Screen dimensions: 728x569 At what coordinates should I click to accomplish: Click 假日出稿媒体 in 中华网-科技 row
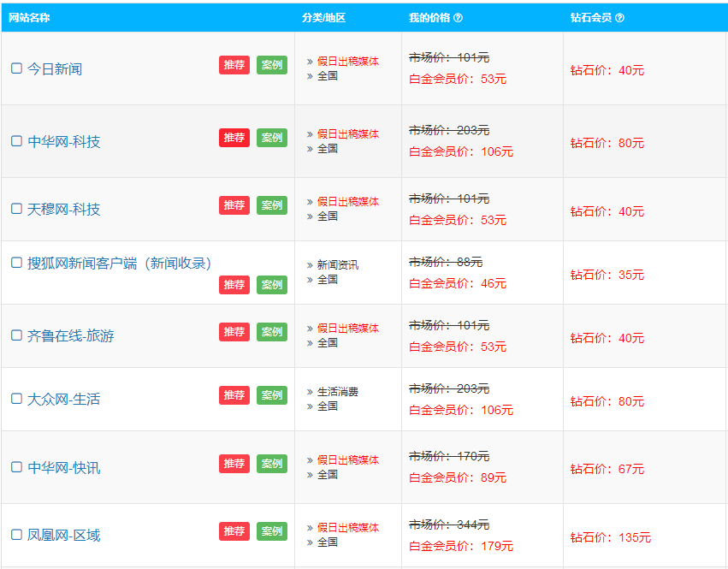point(348,133)
